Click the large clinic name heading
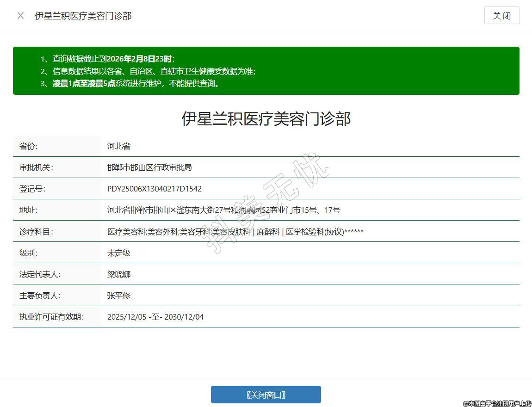Viewport: 532px width, 407px height. pyautogui.click(x=266, y=119)
